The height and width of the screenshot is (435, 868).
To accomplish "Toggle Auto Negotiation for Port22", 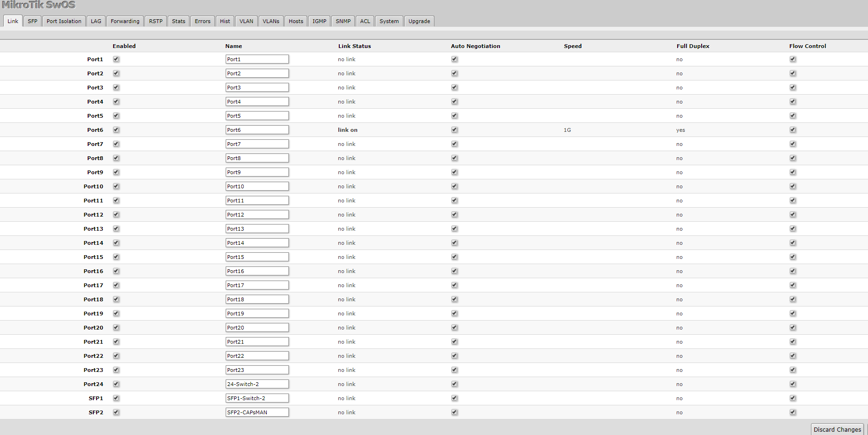I will point(455,356).
